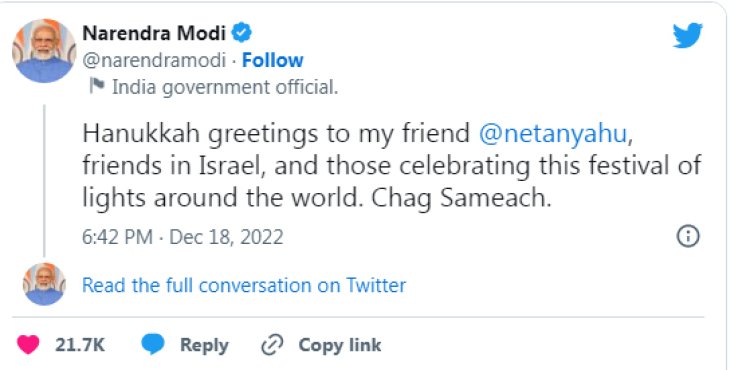Screen dimensions: 750x370
Task: Like the tweet with the heart icon
Action: (28, 345)
